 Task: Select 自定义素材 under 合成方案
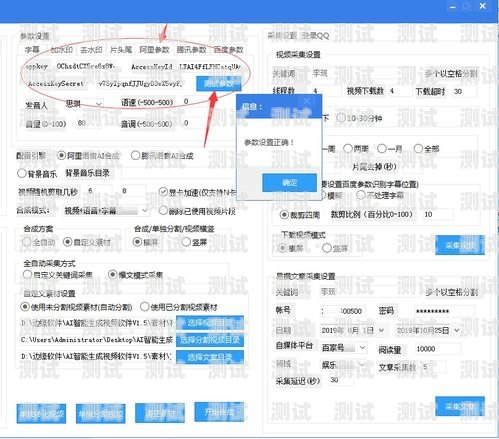coord(87,242)
